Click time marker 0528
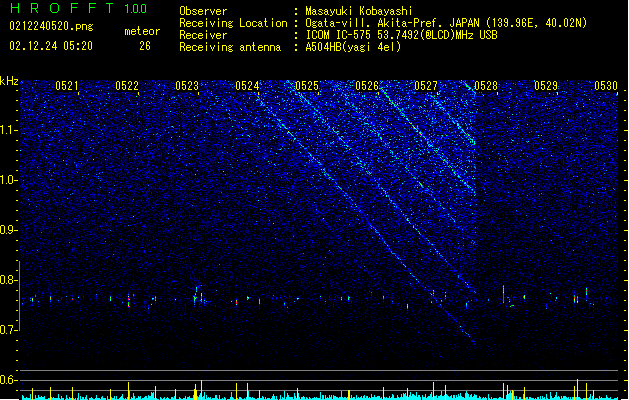This screenshot has width=629, height=400. pyautogui.click(x=486, y=85)
